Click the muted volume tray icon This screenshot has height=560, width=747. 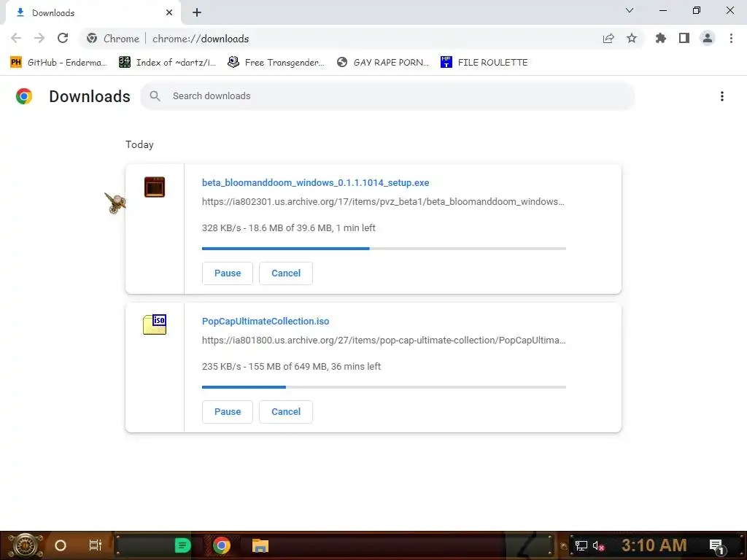click(598, 545)
